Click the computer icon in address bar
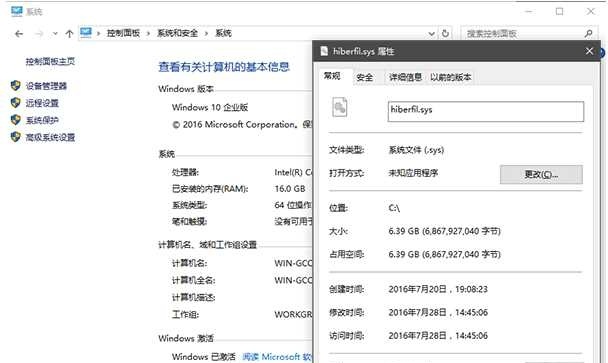 click(86, 33)
